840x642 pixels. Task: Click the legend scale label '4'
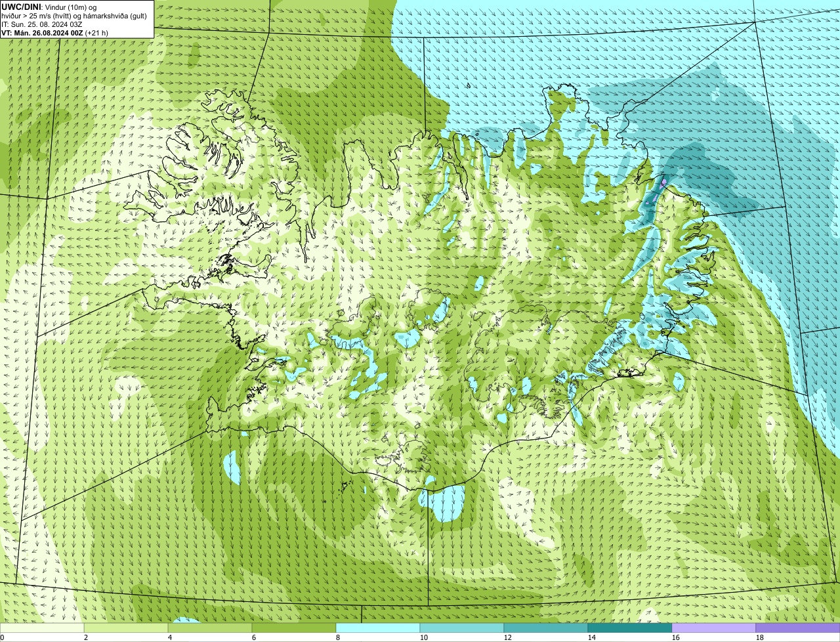(x=170, y=637)
